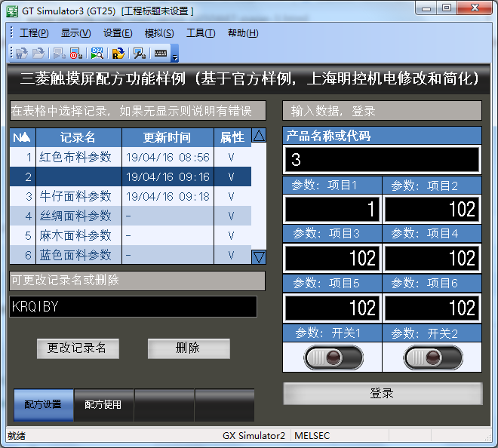
Task: Expand the toolbar options overflow arrow
Action: pos(175,56)
